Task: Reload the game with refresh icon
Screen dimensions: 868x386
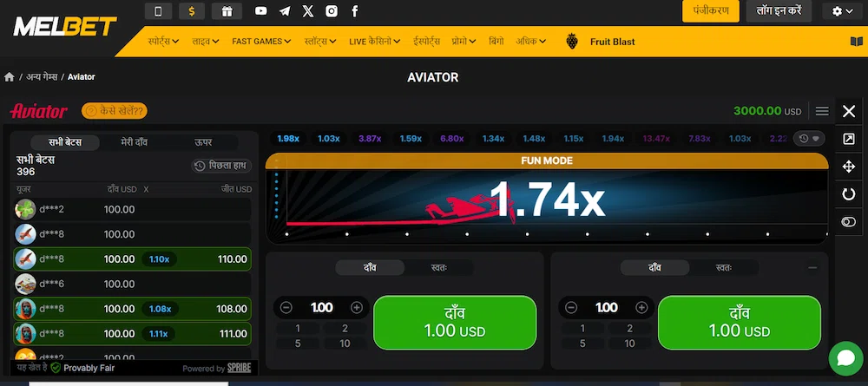Action: [849, 194]
